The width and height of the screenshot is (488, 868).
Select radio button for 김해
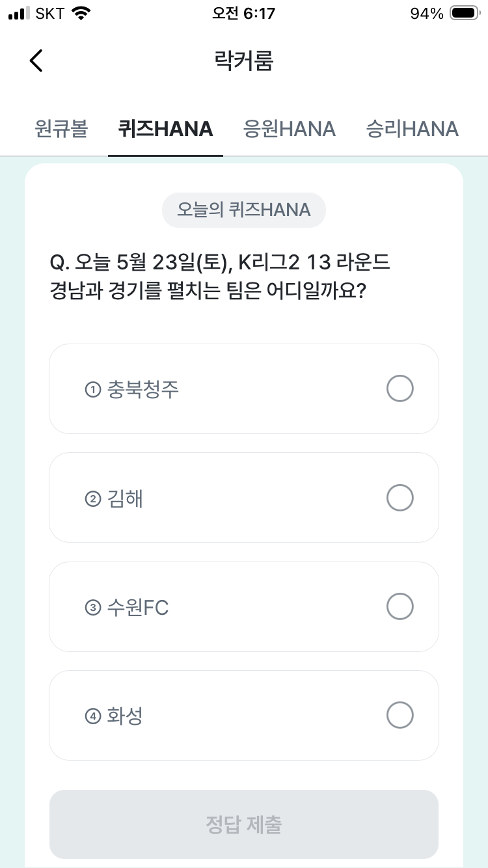point(400,498)
